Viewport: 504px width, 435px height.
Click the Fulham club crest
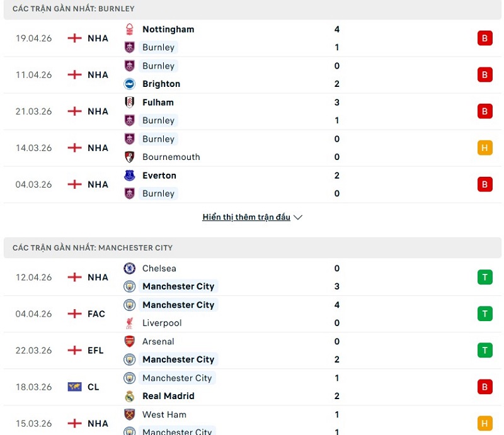pos(130,102)
